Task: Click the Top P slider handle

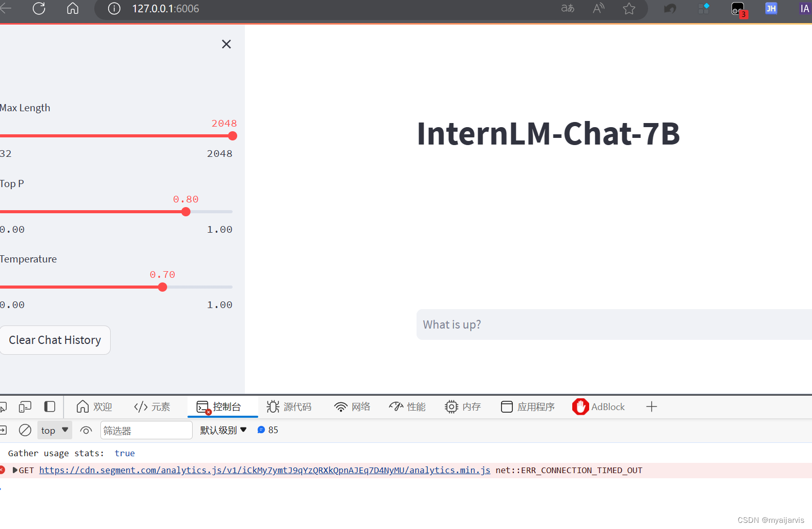Action: 186,212
